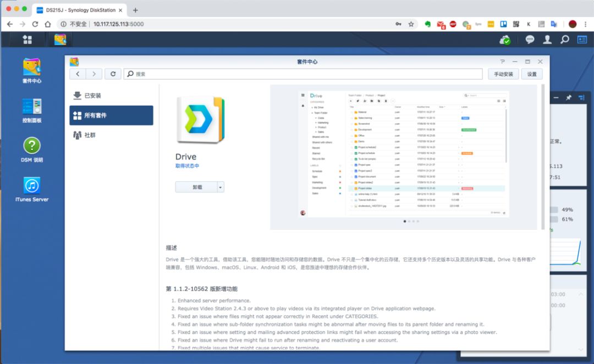Click the Drive status link under title
The image size is (594, 364).
click(187, 166)
